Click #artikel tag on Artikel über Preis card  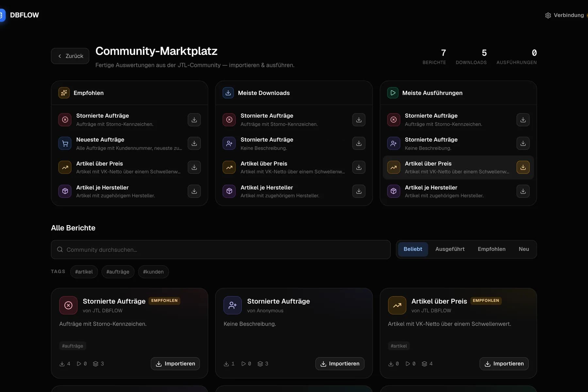click(x=399, y=346)
